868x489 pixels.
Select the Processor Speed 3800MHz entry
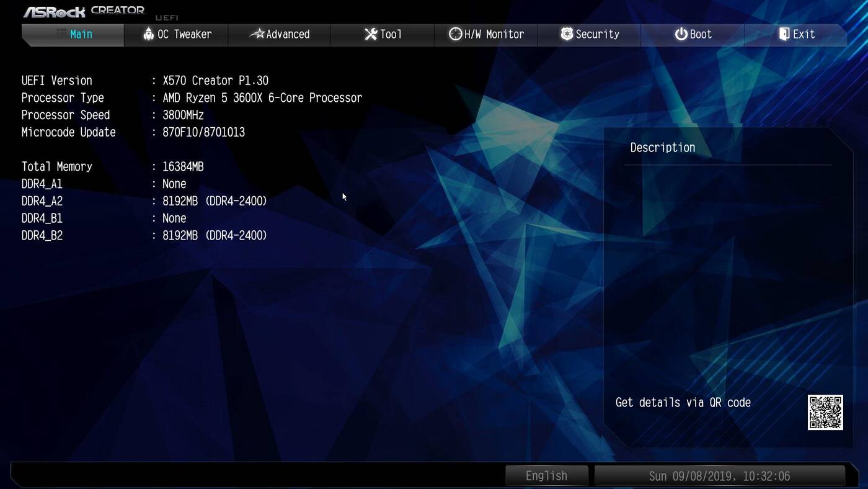(183, 115)
